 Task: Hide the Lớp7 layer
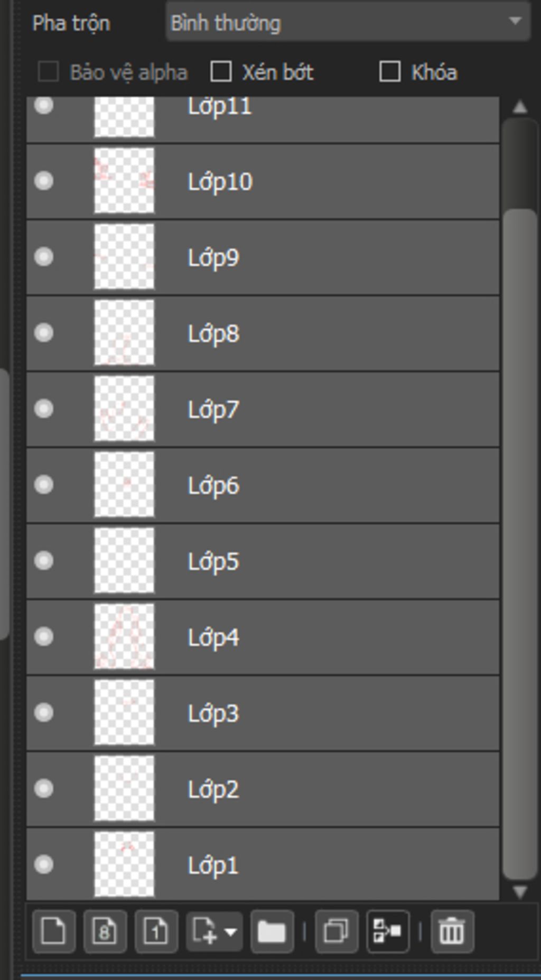[44, 409]
